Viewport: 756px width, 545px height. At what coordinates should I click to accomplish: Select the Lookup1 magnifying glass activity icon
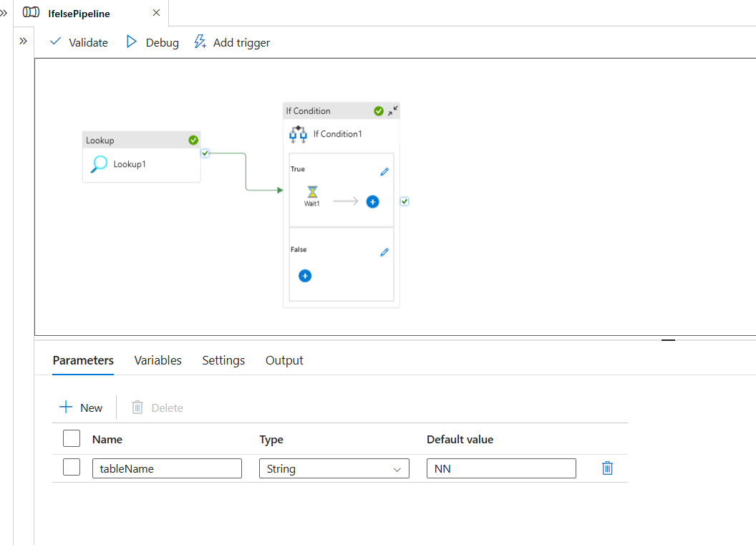100,164
